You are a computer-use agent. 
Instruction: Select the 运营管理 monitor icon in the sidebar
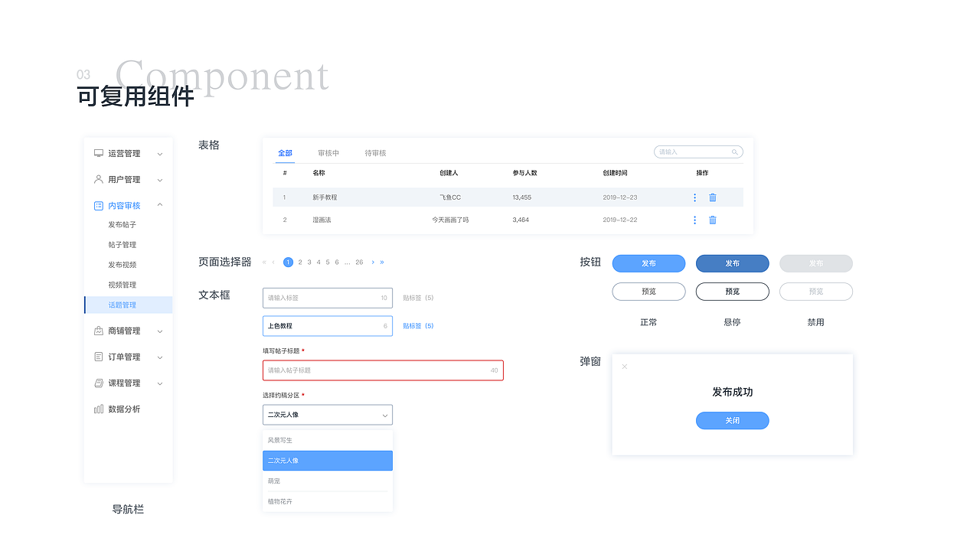97,153
